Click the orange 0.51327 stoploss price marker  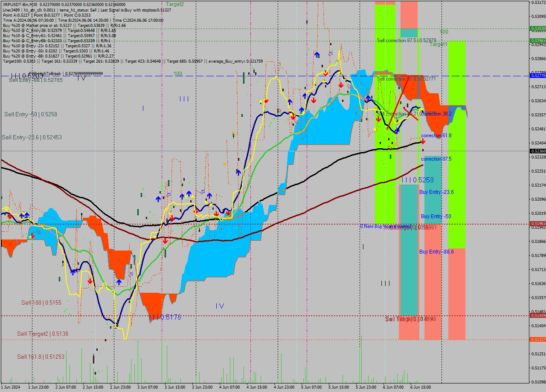pyautogui.click(x=537, y=339)
